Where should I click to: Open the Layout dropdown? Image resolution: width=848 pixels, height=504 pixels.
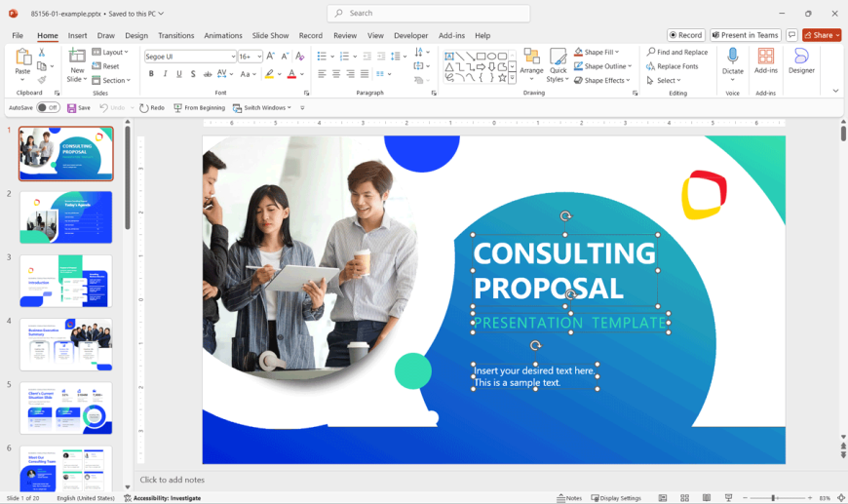click(x=110, y=52)
